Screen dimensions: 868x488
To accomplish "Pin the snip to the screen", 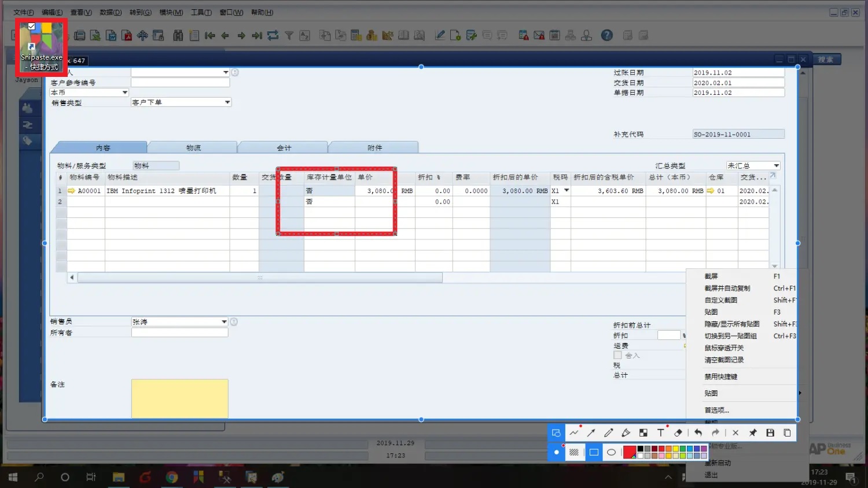I will (753, 432).
